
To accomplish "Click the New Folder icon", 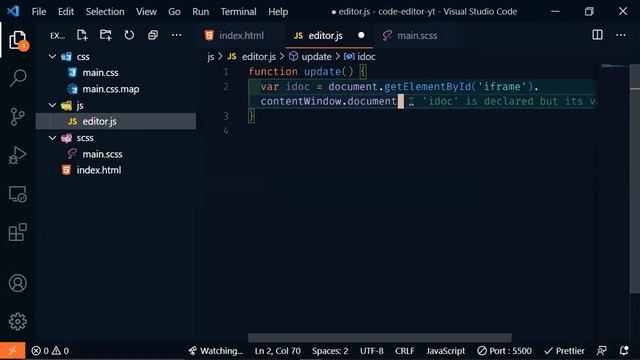I will coord(106,35).
